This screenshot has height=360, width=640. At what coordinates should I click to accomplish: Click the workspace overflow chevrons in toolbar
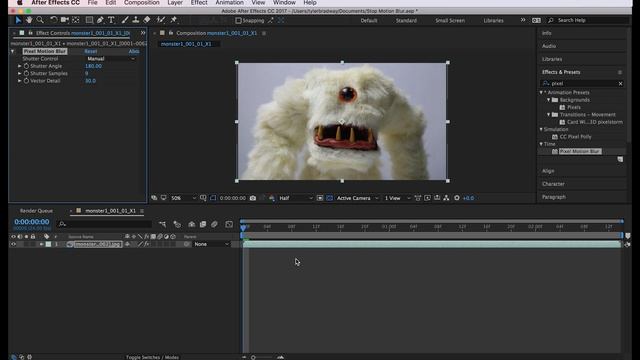tap(523, 20)
